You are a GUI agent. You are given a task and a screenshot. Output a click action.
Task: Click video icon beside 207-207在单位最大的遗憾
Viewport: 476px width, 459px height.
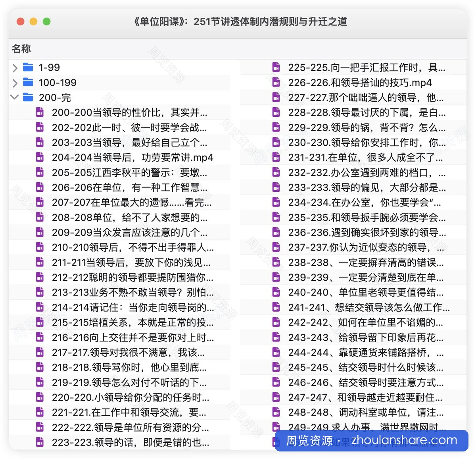pos(40,202)
